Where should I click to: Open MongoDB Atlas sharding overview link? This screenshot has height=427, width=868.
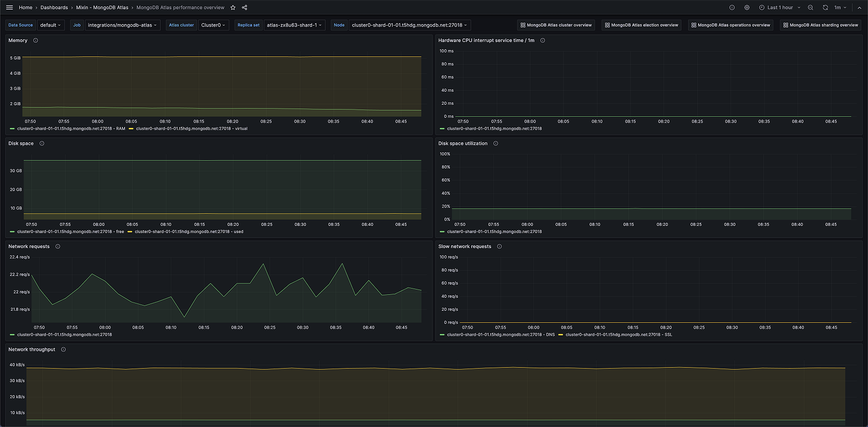coord(820,25)
